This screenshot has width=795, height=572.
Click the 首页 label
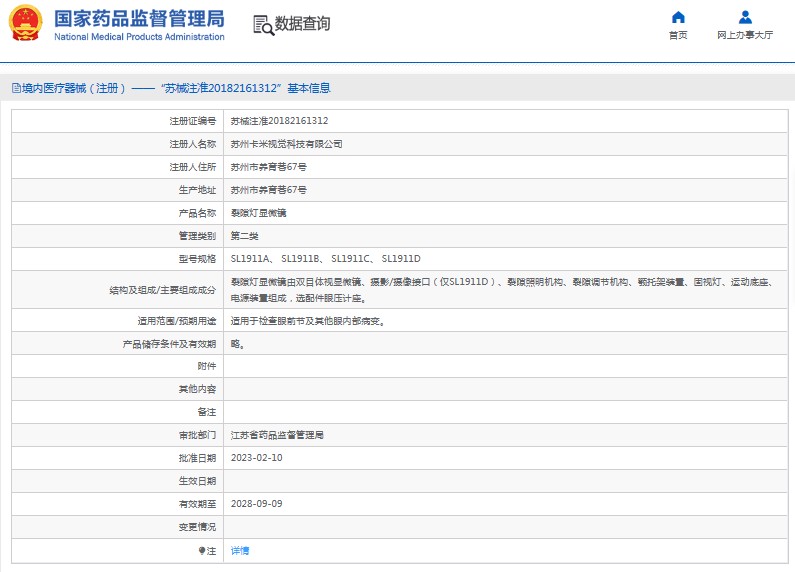coord(678,35)
